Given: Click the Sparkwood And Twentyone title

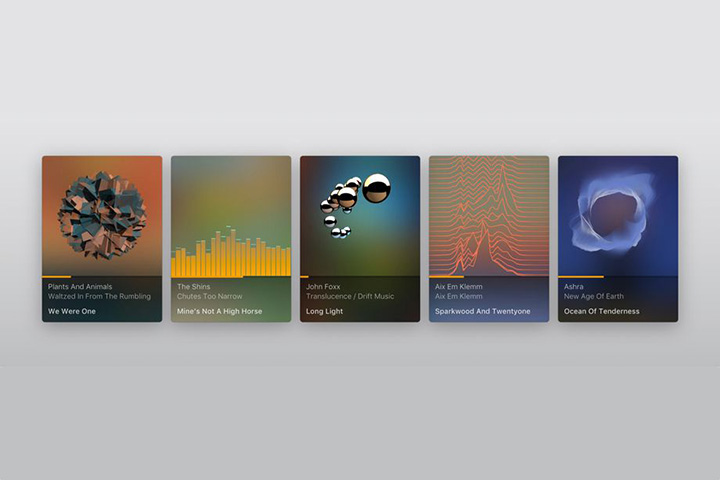Looking at the screenshot, I should (x=483, y=311).
